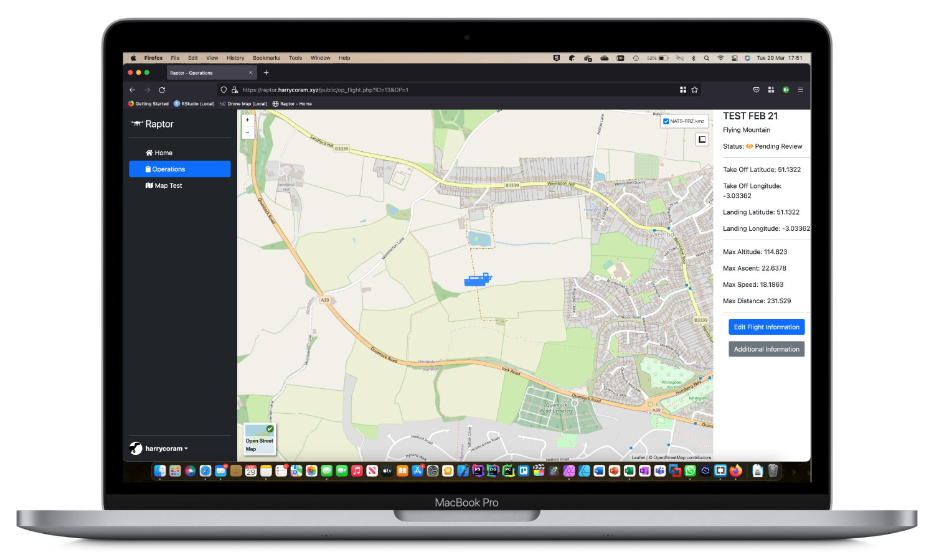Image resolution: width=934 pixels, height=560 pixels.
Task: Open the Operations sidebar item
Action: pos(180,169)
